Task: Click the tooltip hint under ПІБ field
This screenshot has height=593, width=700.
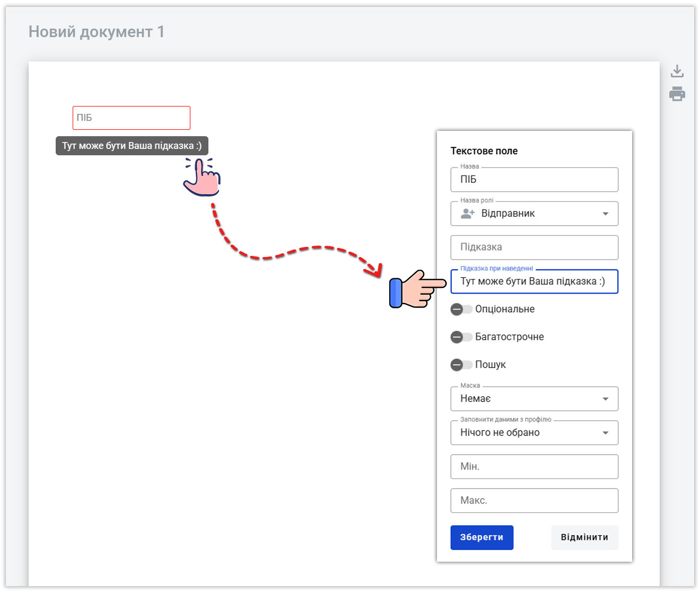Action: [x=132, y=146]
